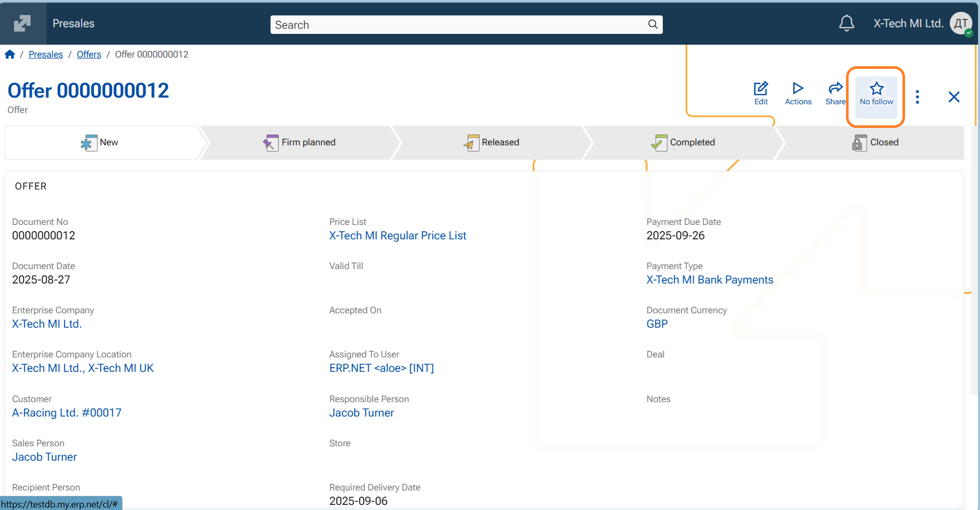980x510 pixels.
Task: Select the Released state step
Action: (x=491, y=143)
